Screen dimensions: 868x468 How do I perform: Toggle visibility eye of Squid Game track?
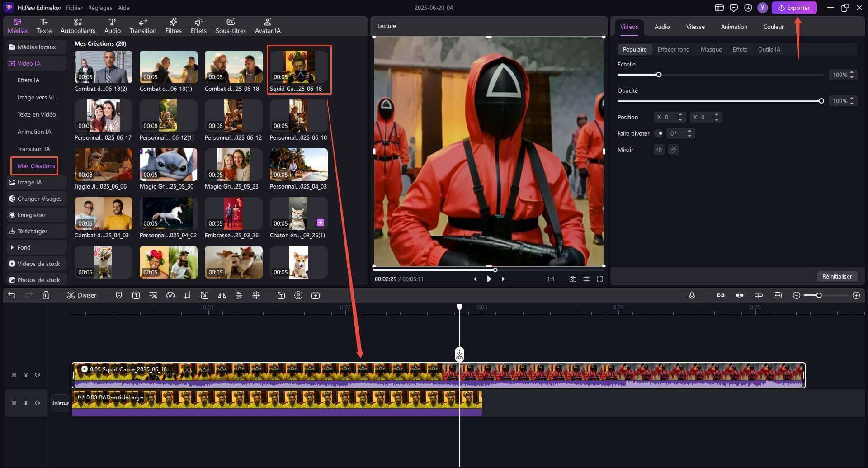point(26,375)
